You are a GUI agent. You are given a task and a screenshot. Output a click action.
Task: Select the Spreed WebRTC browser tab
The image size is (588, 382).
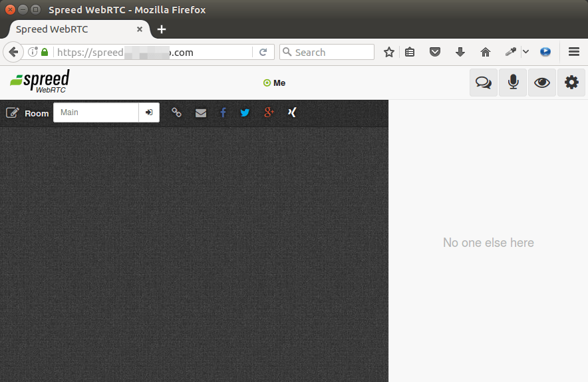click(74, 29)
